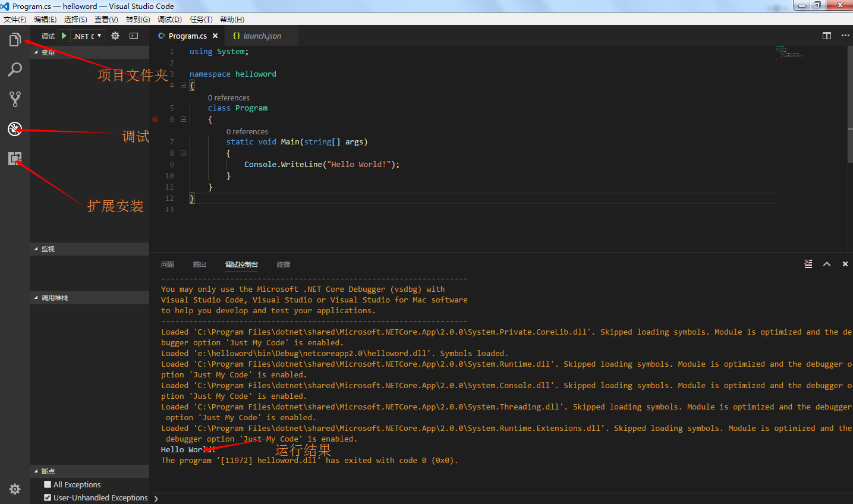Switch to the 终端 (Terminal) panel tab
Viewport: 853px width, 504px height.
[x=284, y=264]
